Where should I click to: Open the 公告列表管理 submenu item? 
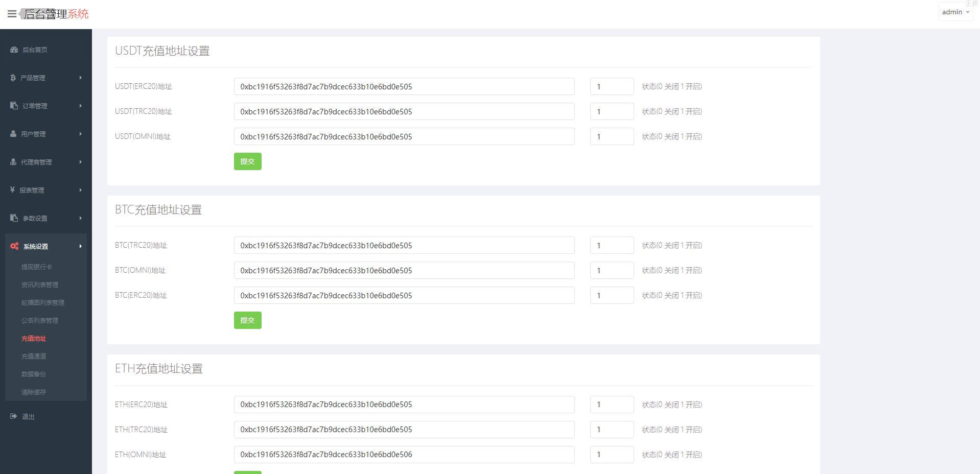click(40, 320)
